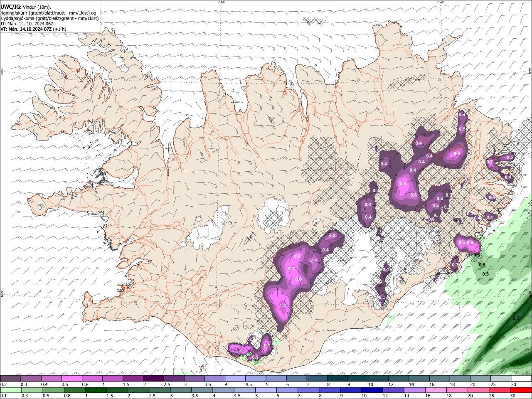Pick the 7 swatch in blue rain scale
This screenshot has height=399, width=532.
(x=308, y=390)
